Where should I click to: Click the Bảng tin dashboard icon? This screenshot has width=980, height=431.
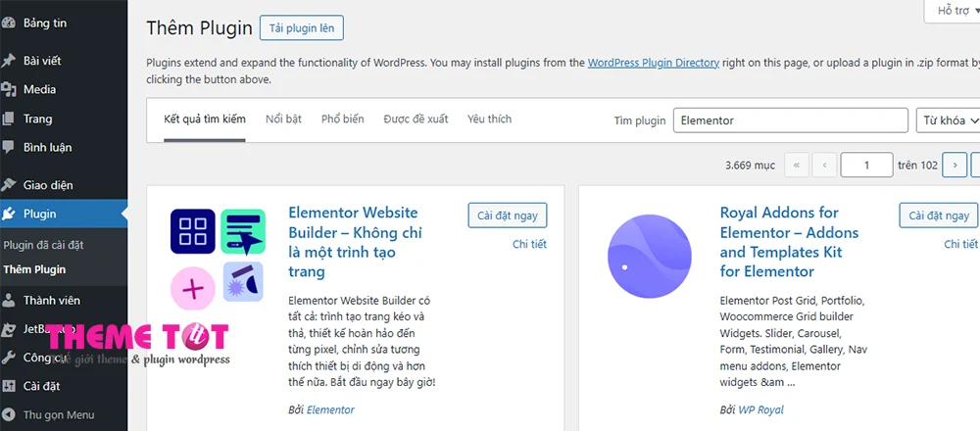(x=8, y=24)
